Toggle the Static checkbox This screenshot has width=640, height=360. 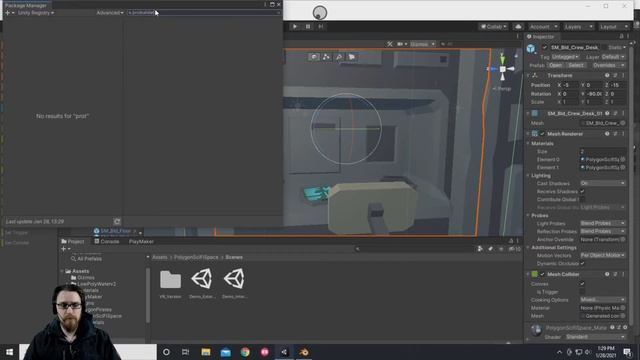click(604, 47)
